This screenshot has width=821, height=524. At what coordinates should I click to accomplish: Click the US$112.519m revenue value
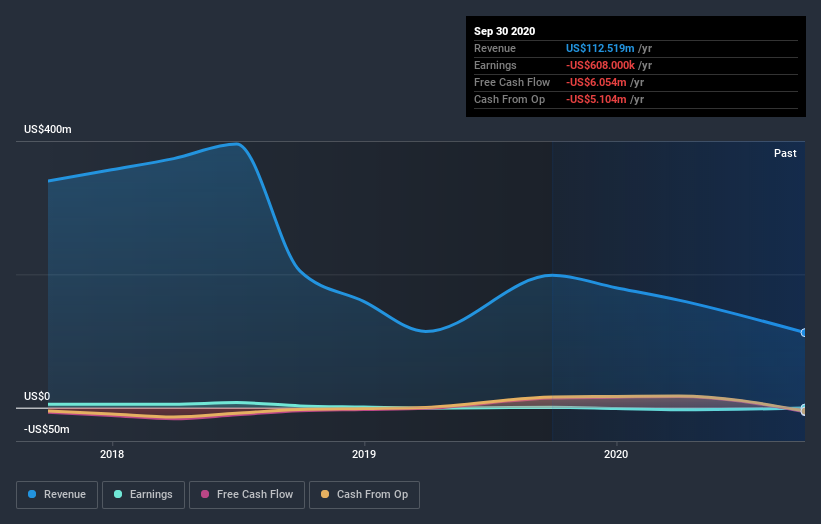click(600, 48)
